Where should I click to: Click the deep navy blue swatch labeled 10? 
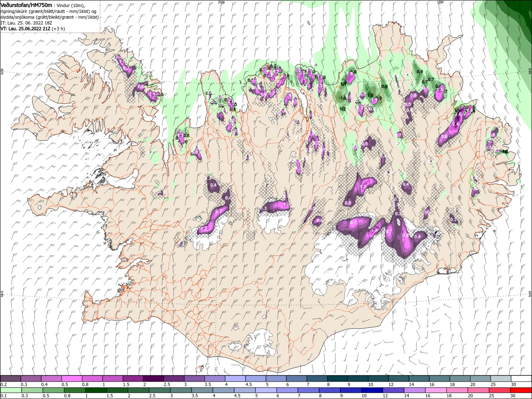(x=372, y=391)
